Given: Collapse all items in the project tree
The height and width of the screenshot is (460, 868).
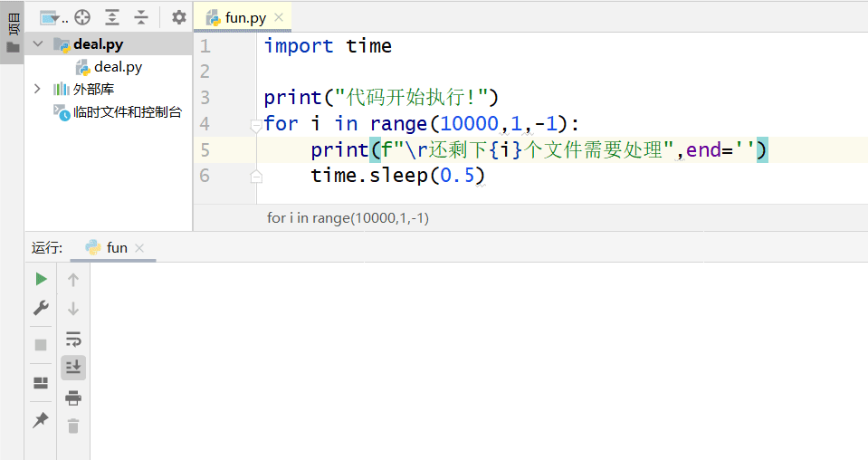Looking at the screenshot, I should 141,17.
